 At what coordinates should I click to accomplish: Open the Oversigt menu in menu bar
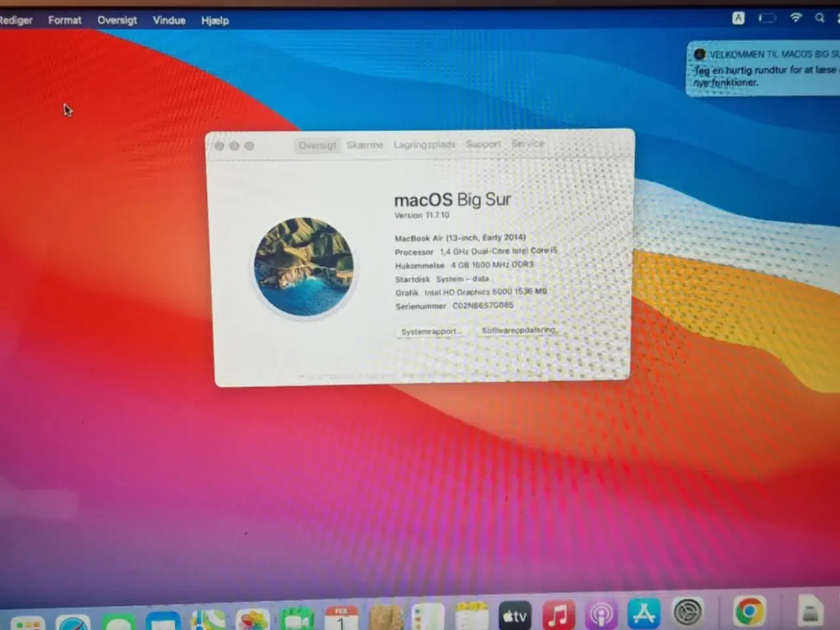[117, 20]
